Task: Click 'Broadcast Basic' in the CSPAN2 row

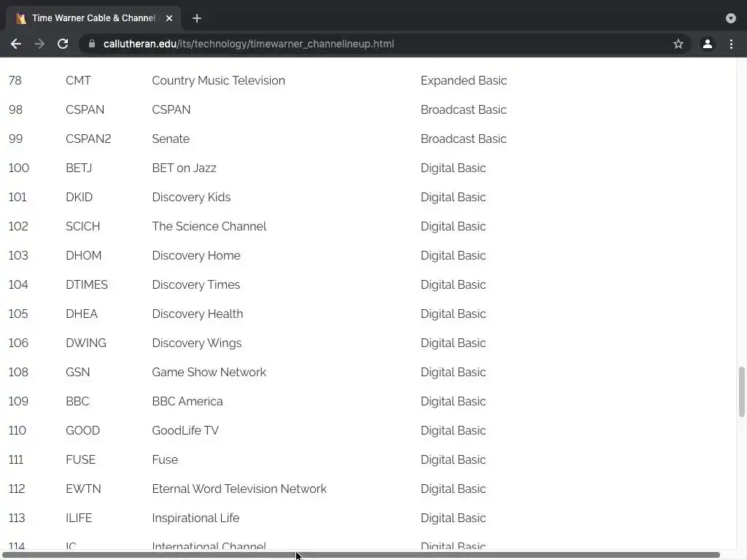Action: (463, 139)
